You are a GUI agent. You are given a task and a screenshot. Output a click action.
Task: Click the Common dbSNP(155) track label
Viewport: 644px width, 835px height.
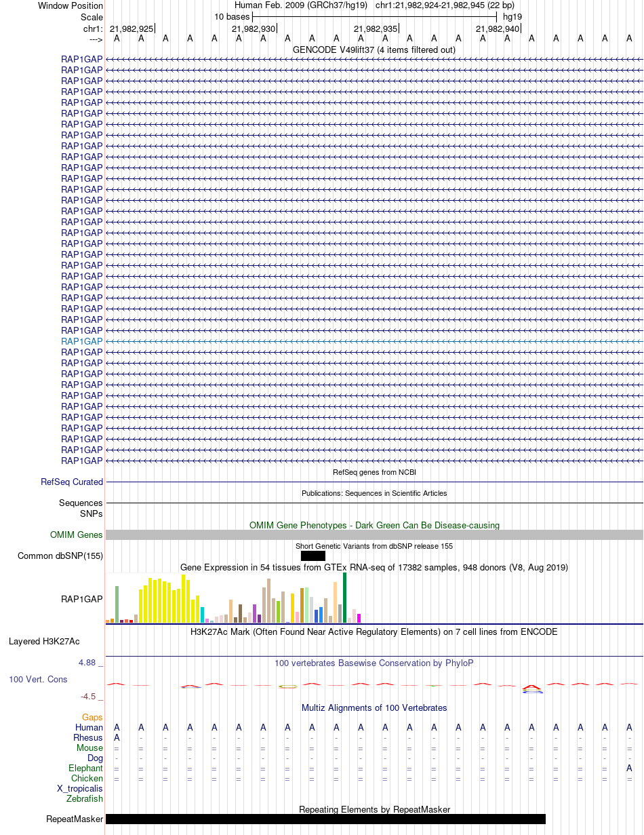click(60, 556)
